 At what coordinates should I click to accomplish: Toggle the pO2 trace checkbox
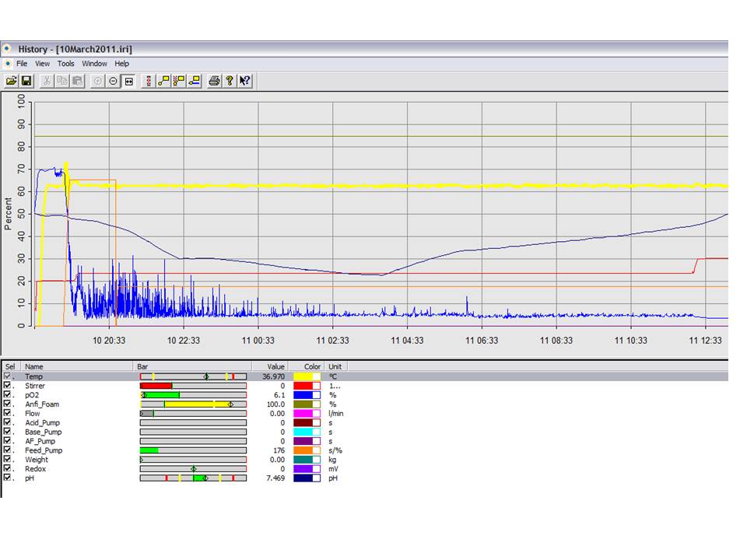[8, 395]
